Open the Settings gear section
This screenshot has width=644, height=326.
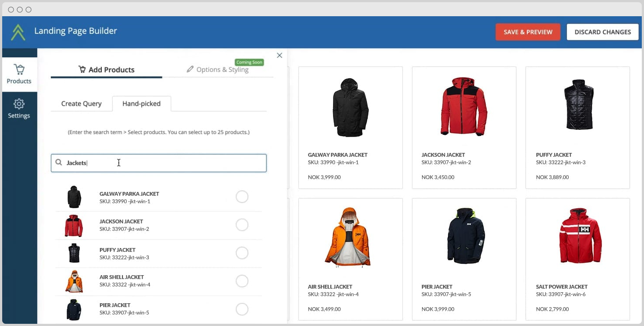pyautogui.click(x=19, y=109)
